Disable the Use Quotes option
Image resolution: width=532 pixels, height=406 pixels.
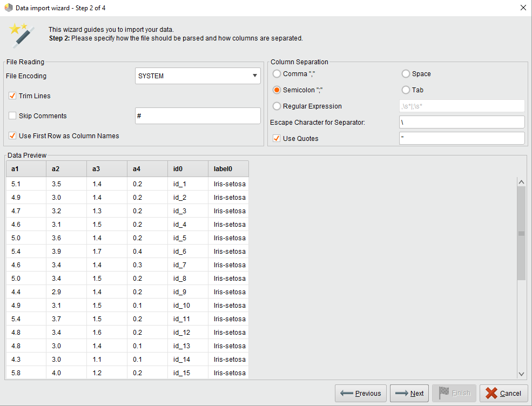click(x=276, y=138)
